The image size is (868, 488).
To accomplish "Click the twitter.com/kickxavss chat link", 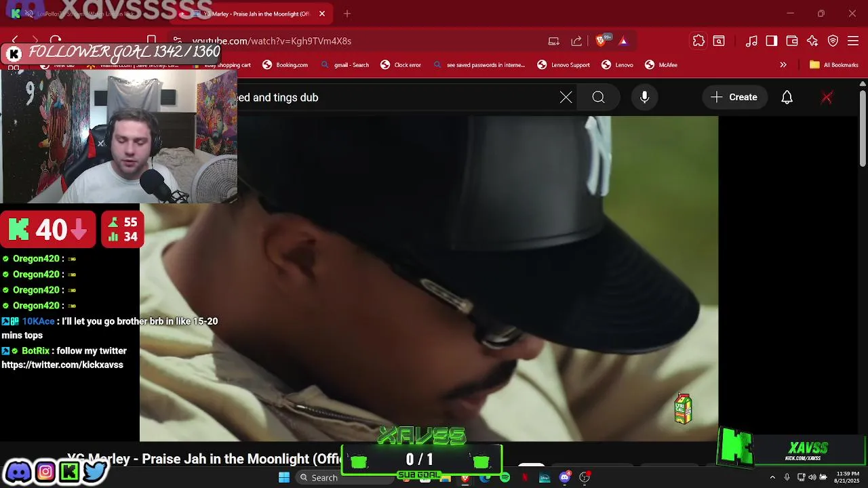I will coord(62,365).
